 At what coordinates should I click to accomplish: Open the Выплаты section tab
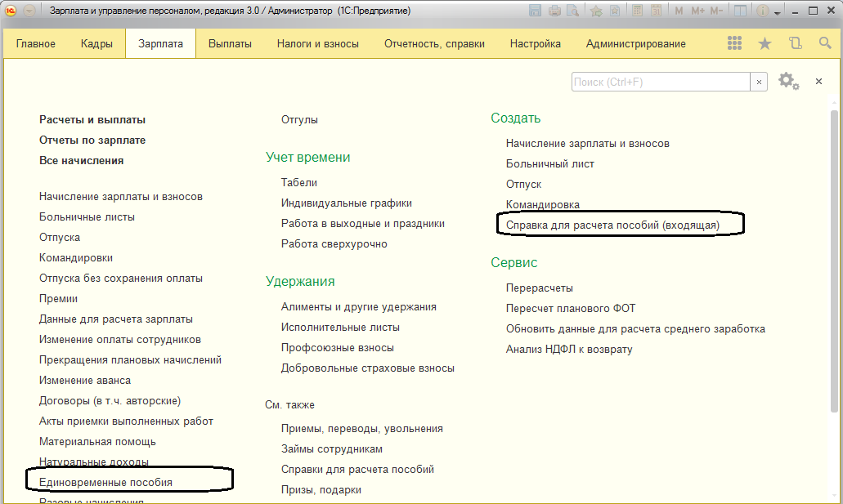tap(230, 43)
